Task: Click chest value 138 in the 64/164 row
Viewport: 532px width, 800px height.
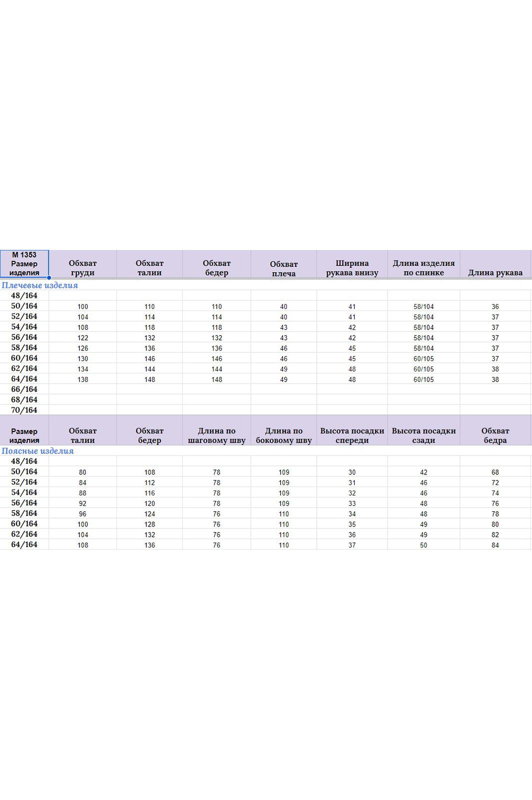Action: click(83, 380)
